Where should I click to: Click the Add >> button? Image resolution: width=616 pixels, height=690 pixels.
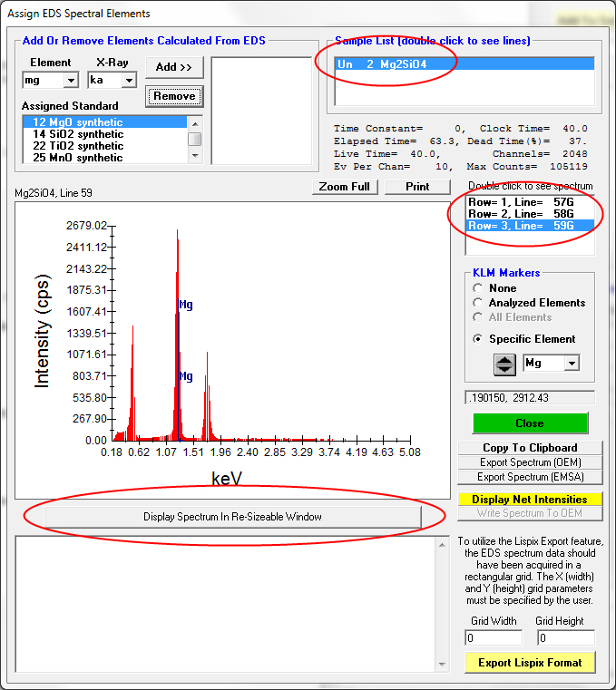pos(174,67)
